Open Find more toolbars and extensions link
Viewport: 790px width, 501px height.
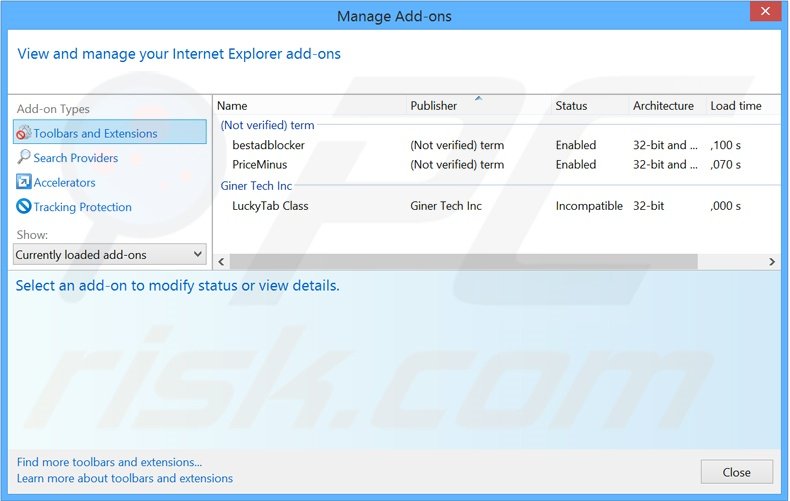click(x=109, y=462)
